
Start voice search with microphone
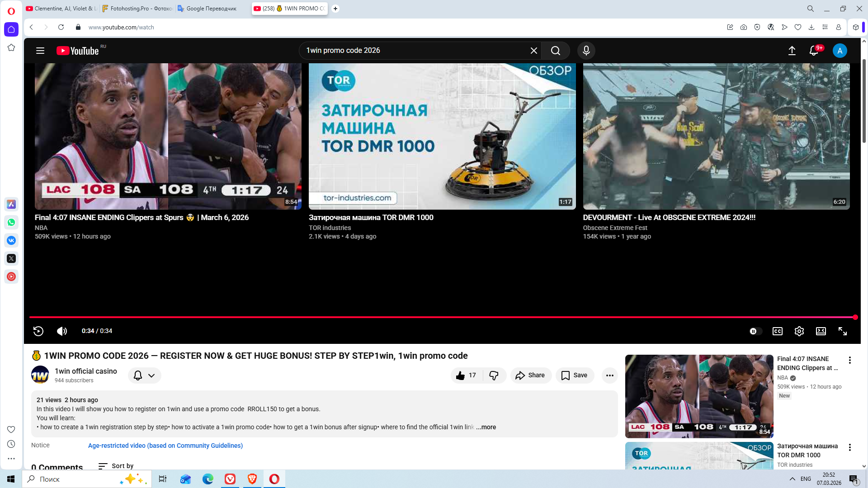586,51
